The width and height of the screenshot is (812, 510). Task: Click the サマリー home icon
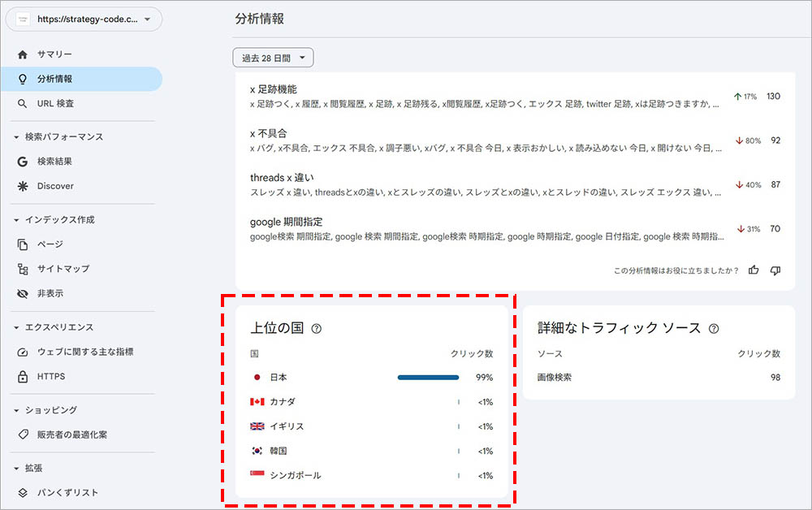pyautogui.click(x=23, y=54)
